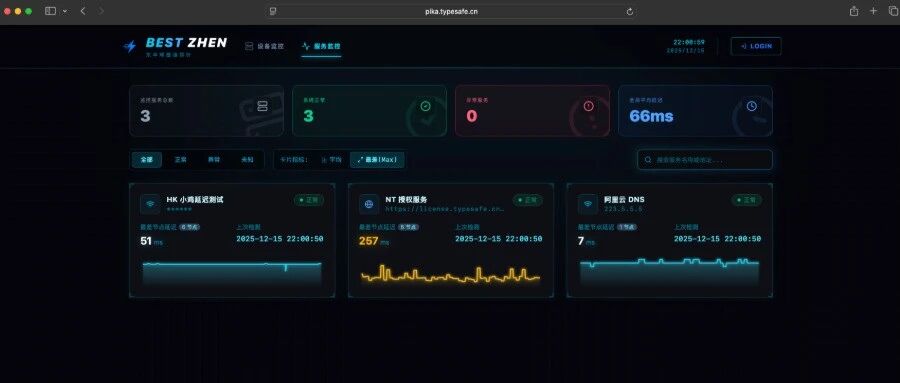900x383 pixels.
Task: Click the 阿里云 DNS latency chart
Action: (x=669, y=272)
